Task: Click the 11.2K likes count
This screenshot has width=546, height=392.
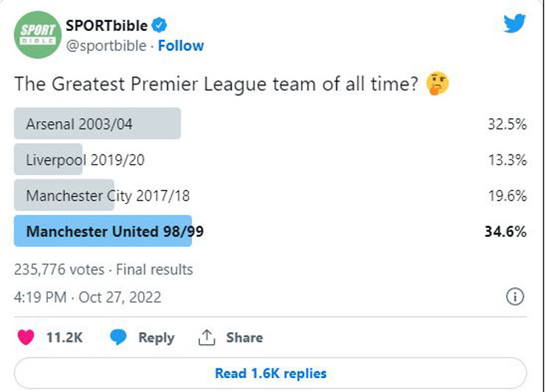Action: pos(64,337)
